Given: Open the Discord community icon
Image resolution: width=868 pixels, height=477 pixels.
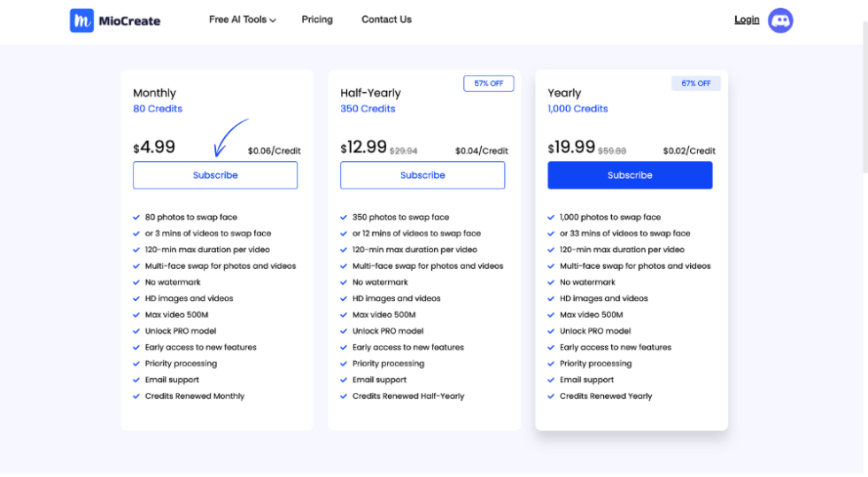Looking at the screenshot, I should point(780,20).
